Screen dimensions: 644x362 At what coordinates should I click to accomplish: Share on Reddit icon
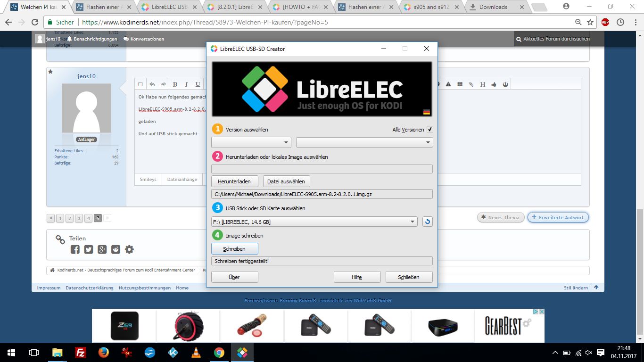pyautogui.click(x=116, y=249)
